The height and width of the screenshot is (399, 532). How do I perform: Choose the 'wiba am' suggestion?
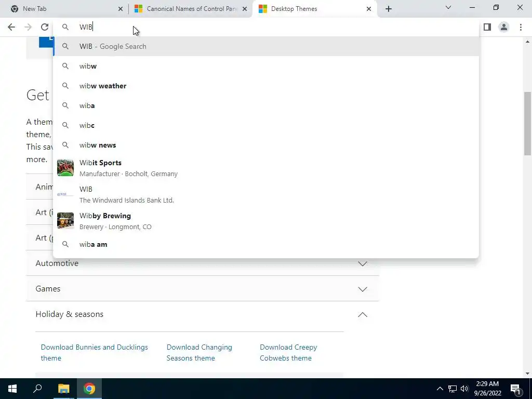point(267,244)
